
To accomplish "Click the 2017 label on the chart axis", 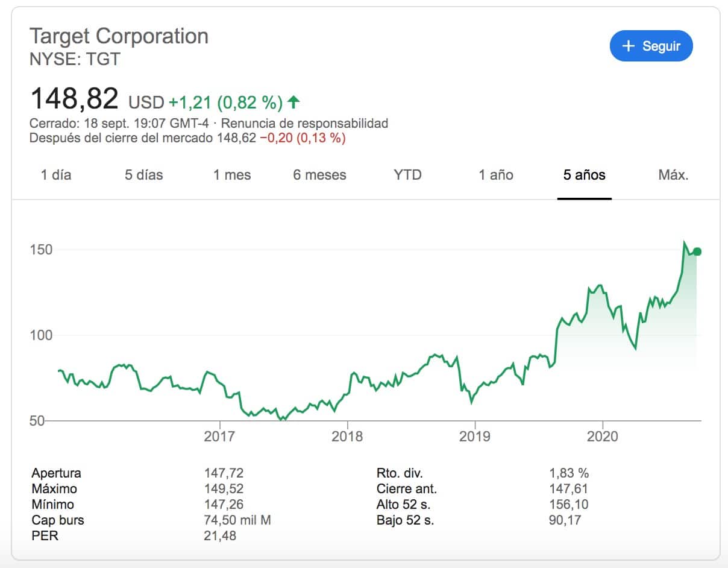I will [219, 436].
